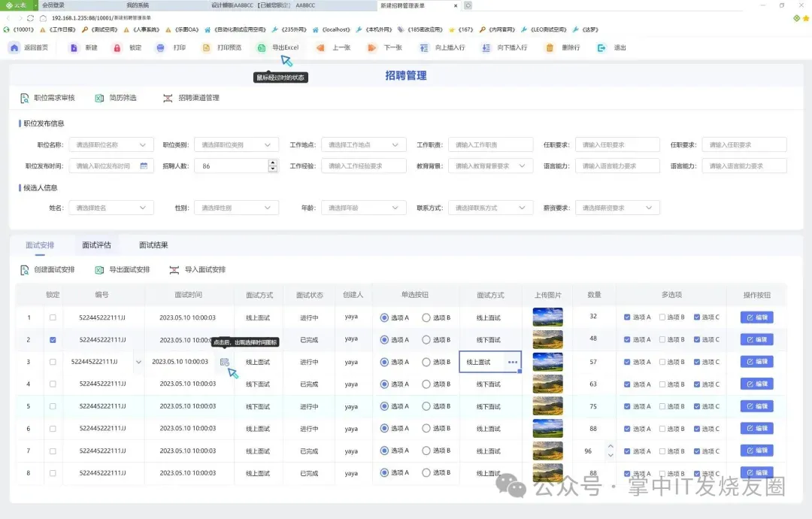Click the 打印 print toolbar icon

tap(161, 47)
